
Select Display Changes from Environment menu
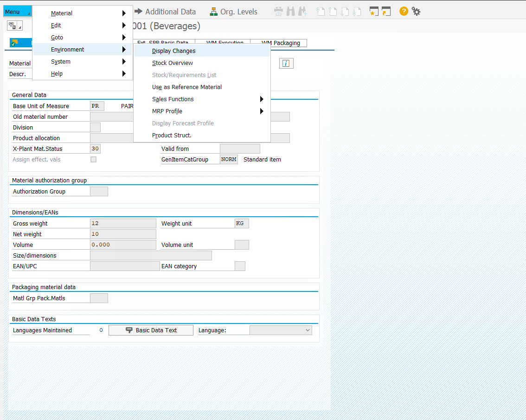pyautogui.click(x=173, y=51)
